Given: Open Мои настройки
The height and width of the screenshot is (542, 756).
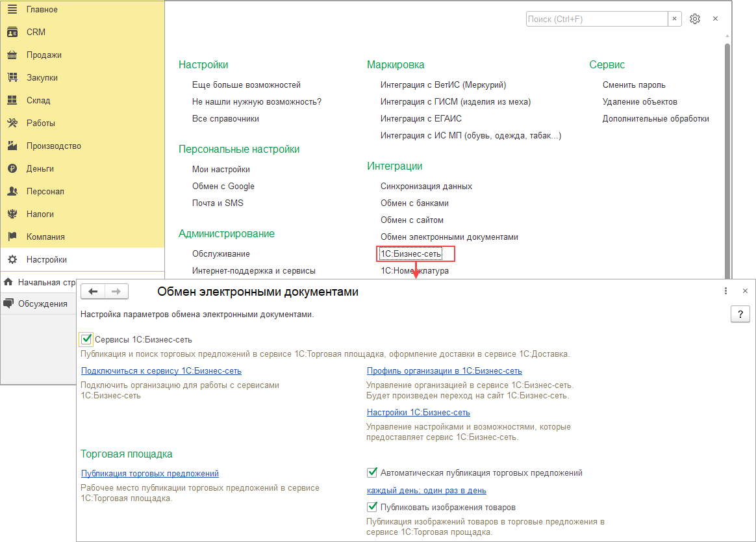Looking at the screenshot, I should [221, 170].
